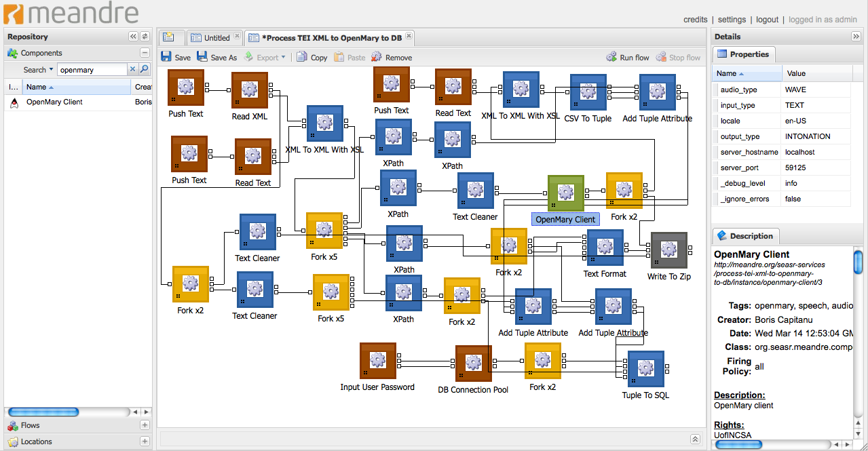This screenshot has width=868, height=451.
Task: Select the Process TEI XML to OpenMary tab
Action: pyautogui.click(x=328, y=38)
